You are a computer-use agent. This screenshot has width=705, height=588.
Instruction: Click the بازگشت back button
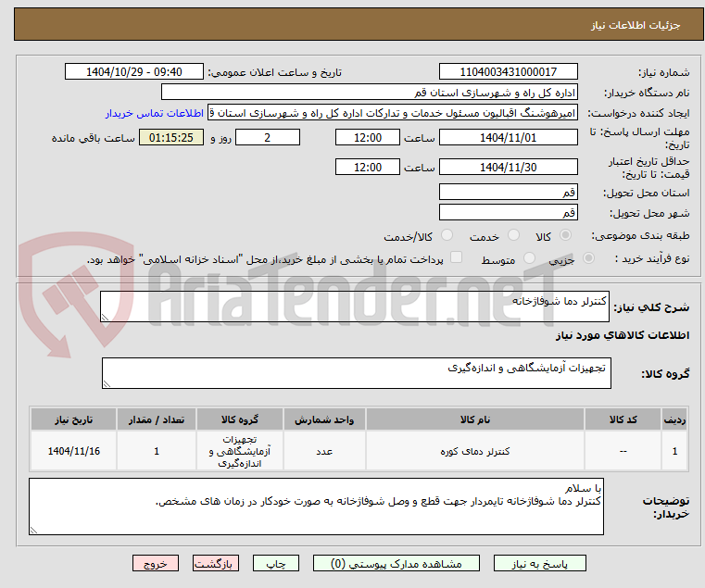pos(215,563)
